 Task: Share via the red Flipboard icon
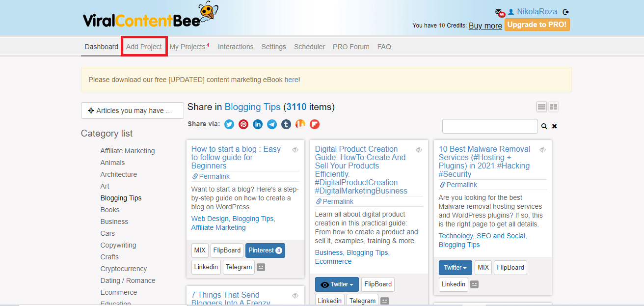(x=315, y=124)
